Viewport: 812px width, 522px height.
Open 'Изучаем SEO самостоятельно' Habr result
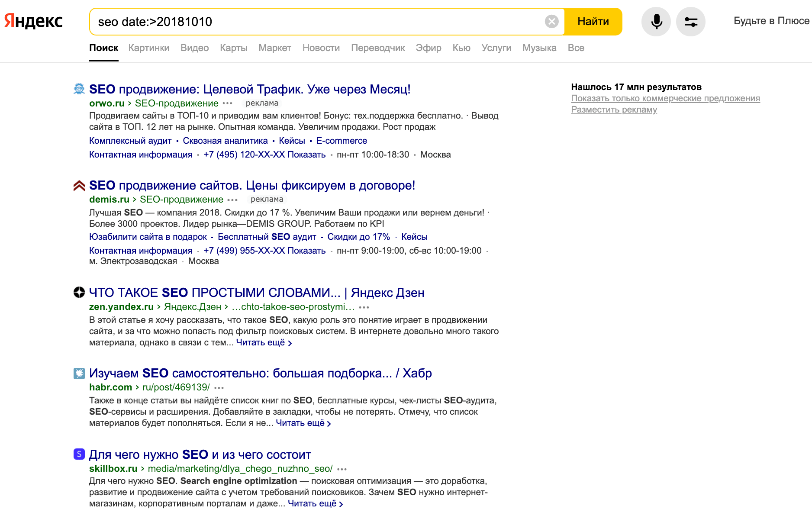tap(261, 373)
